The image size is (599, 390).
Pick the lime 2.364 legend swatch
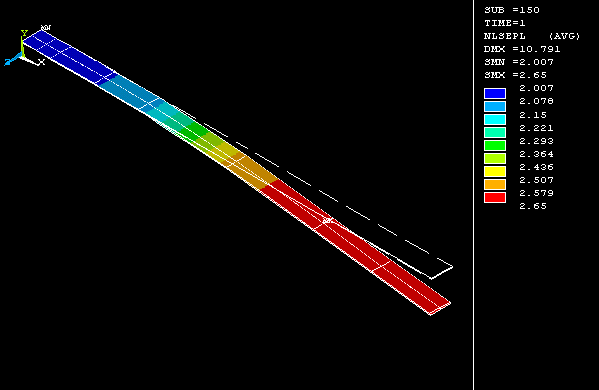tap(495, 159)
